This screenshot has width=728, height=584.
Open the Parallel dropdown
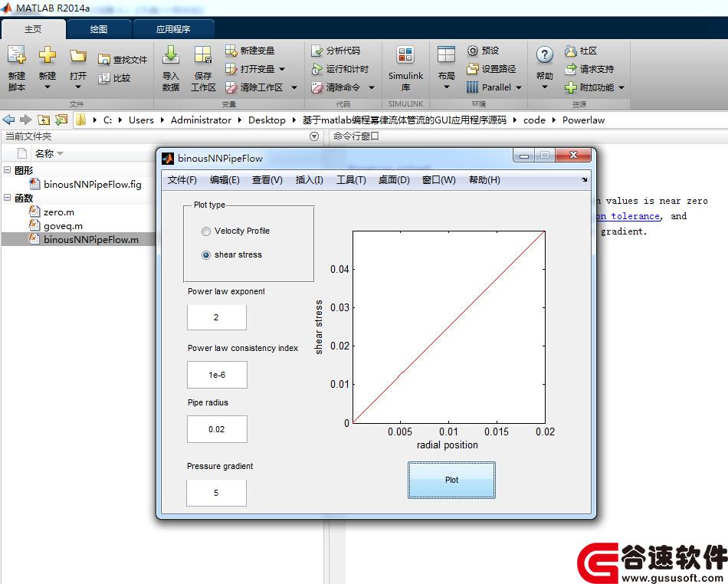[x=519, y=87]
